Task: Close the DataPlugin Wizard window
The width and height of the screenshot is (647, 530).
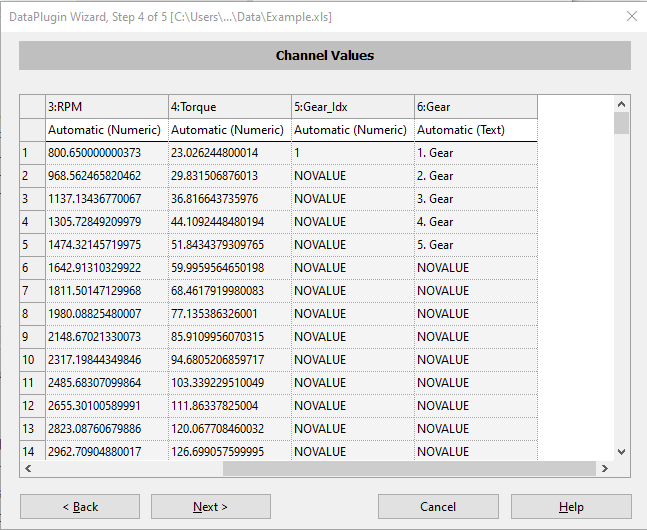Action: [x=630, y=16]
